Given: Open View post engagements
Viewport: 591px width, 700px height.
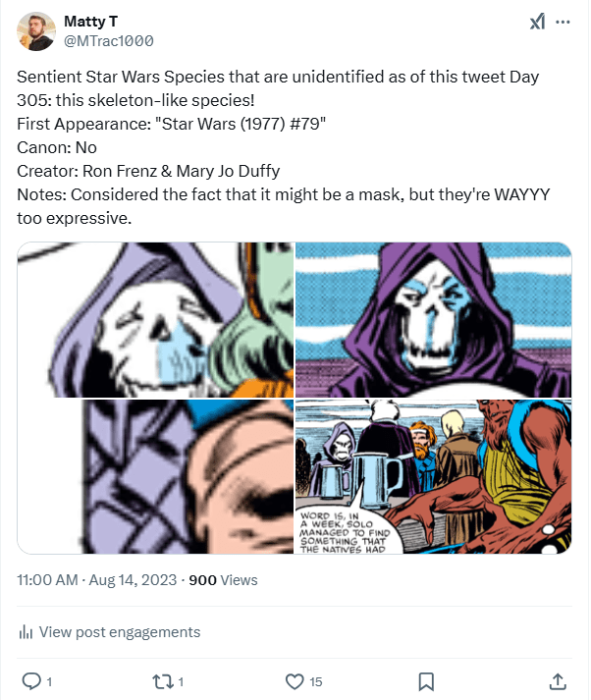Looking at the screenshot, I should [x=119, y=632].
